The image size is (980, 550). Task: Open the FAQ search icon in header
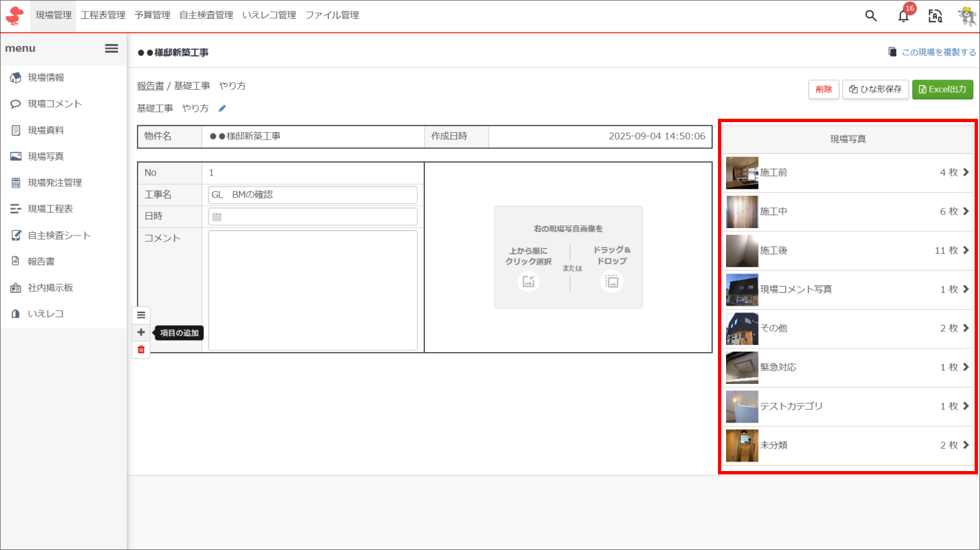(935, 16)
